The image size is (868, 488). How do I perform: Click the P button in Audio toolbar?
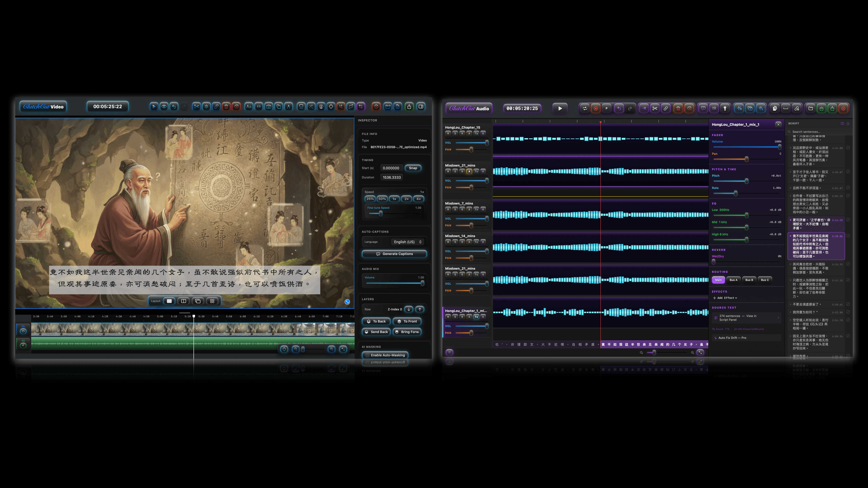pos(606,108)
